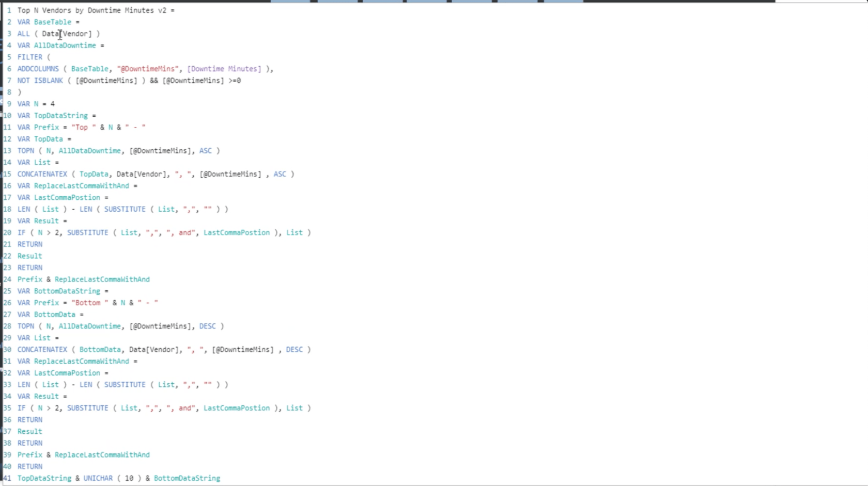Click the SUBSTITUTE function on line 18

pyautogui.click(x=125, y=209)
